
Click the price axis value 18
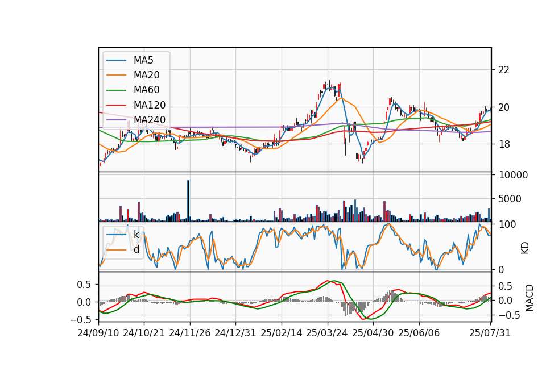(x=504, y=144)
